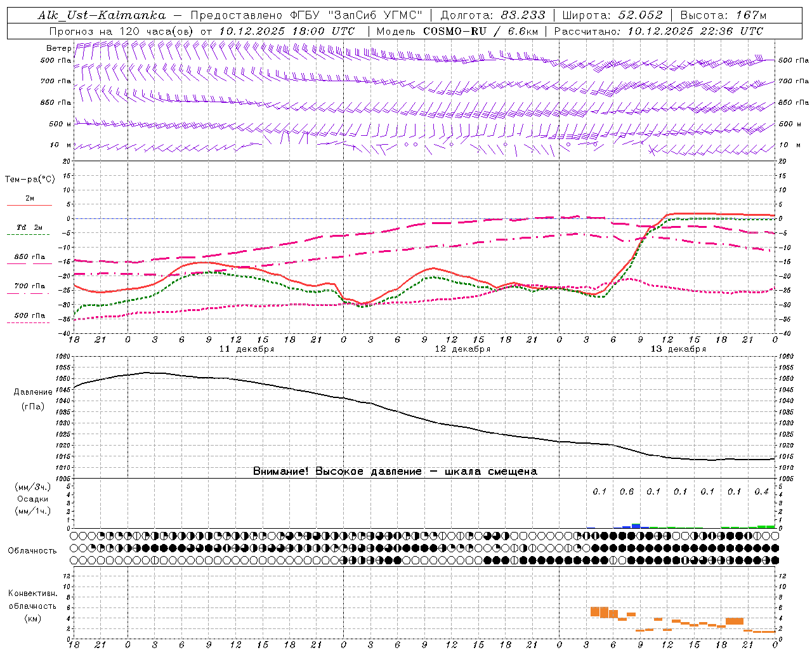Click the latitude value 52.052
This screenshot has width=812, height=650.
tap(641, 15)
